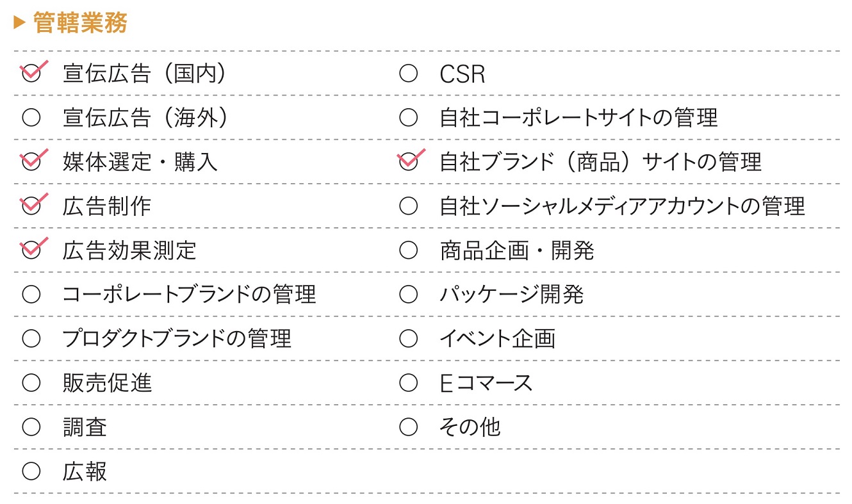Tick the 調査 circle
Image resolution: width=852 pixels, height=504 pixels.
coord(31,427)
